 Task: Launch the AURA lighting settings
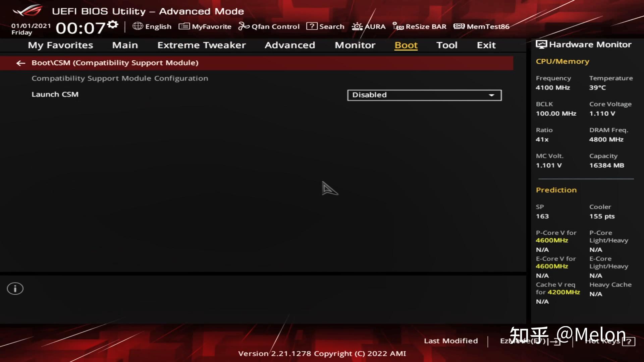coord(368,26)
